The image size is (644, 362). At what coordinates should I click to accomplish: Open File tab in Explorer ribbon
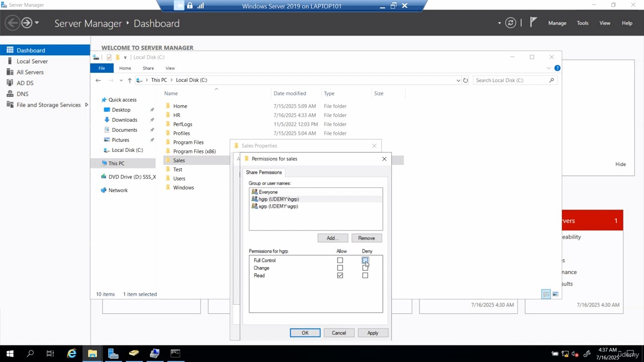point(102,68)
